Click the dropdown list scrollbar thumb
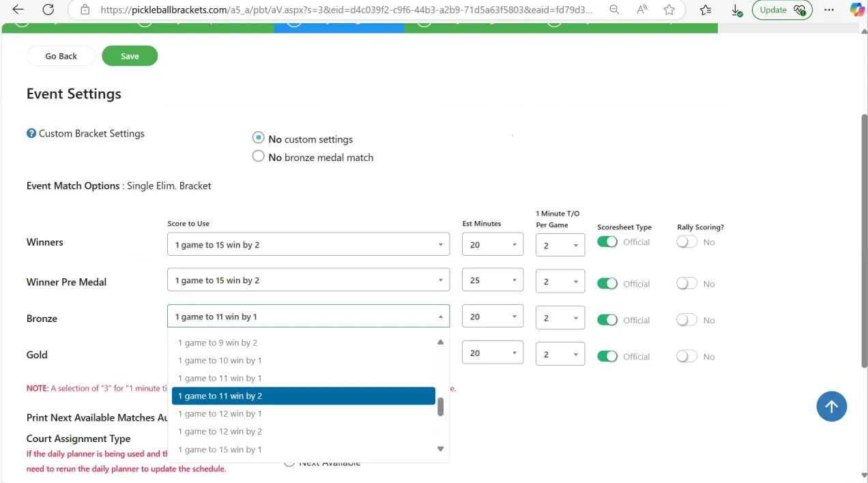This screenshot has width=868, height=483. point(440,407)
